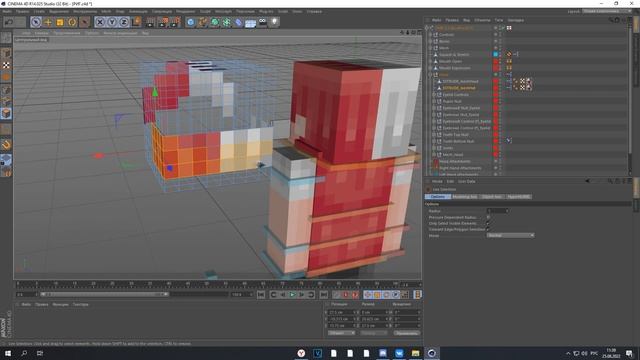This screenshot has width=640, height=360.
Task: Toggle Tolerant Edge/Polygon Selection checkbox
Action: click(x=488, y=230)
